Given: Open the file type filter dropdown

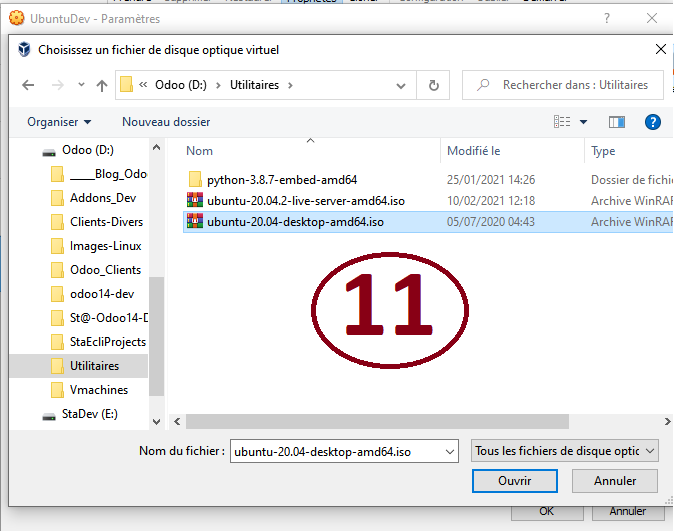Looking at the screenshot, I should coord(564,451).
